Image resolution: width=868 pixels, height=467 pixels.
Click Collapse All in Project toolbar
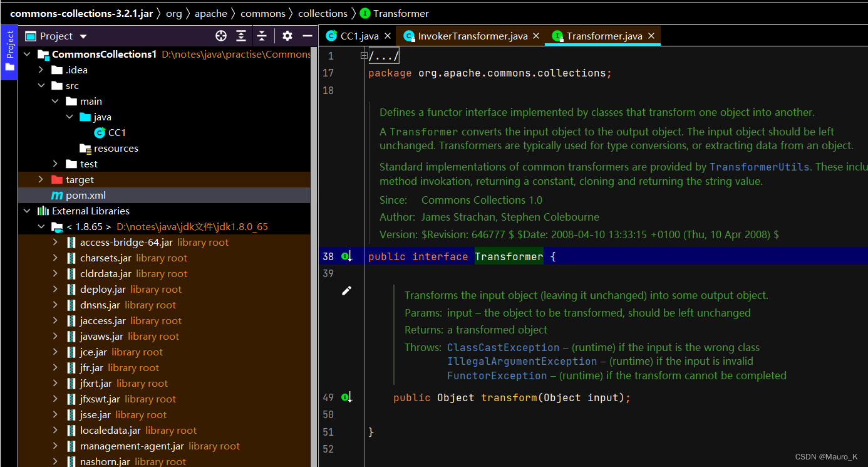(262, 36)
